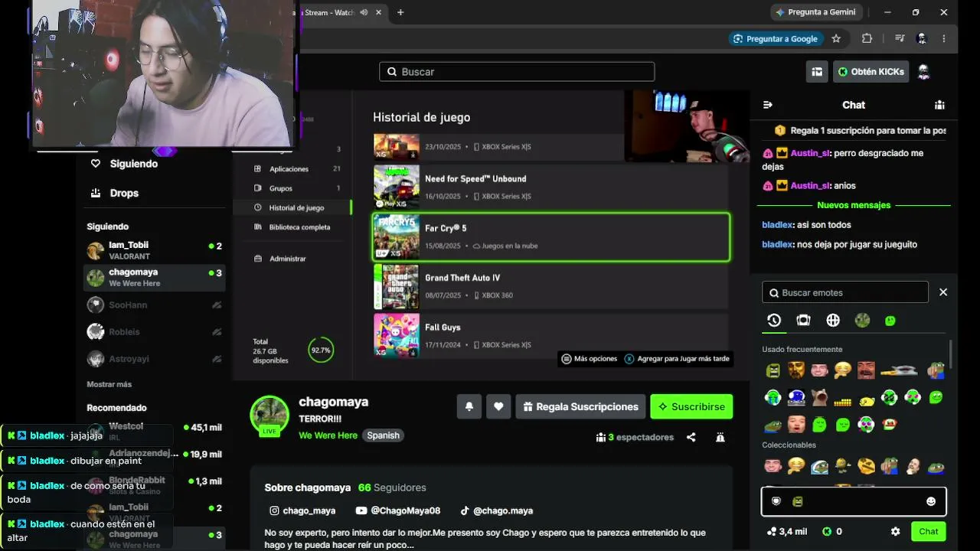Open chat settings gear
Image resolution: width=980 pixels, height=551 pixels.
click(x=896, y=532)
